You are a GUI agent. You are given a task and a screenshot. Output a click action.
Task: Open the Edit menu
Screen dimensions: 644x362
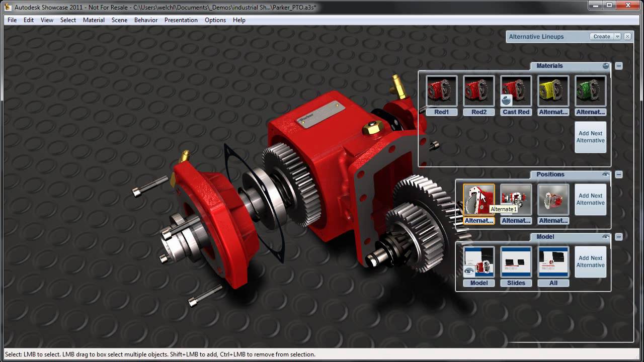coord(29,20)
